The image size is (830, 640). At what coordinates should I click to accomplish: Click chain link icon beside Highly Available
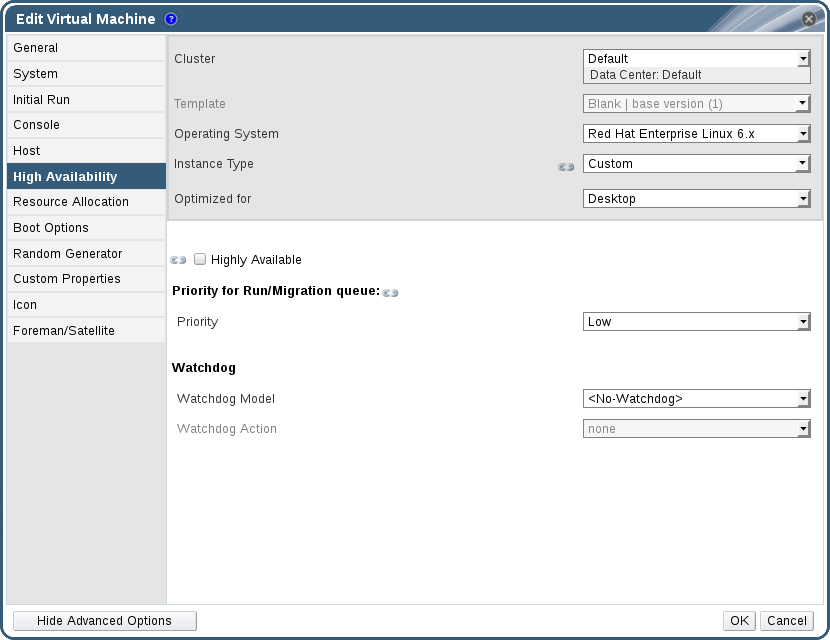(179, 260)
